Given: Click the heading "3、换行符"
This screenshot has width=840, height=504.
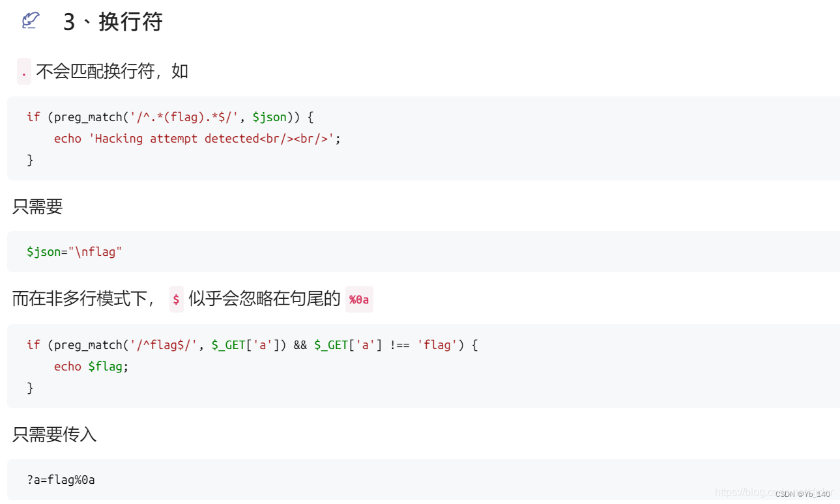Looking at the screenshot, I should tap(113, 22).
